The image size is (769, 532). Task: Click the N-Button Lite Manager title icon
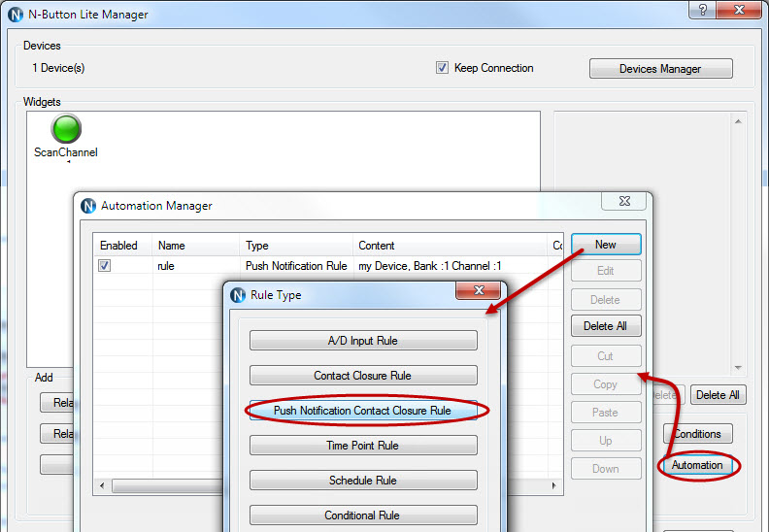[x=16, y=15]
